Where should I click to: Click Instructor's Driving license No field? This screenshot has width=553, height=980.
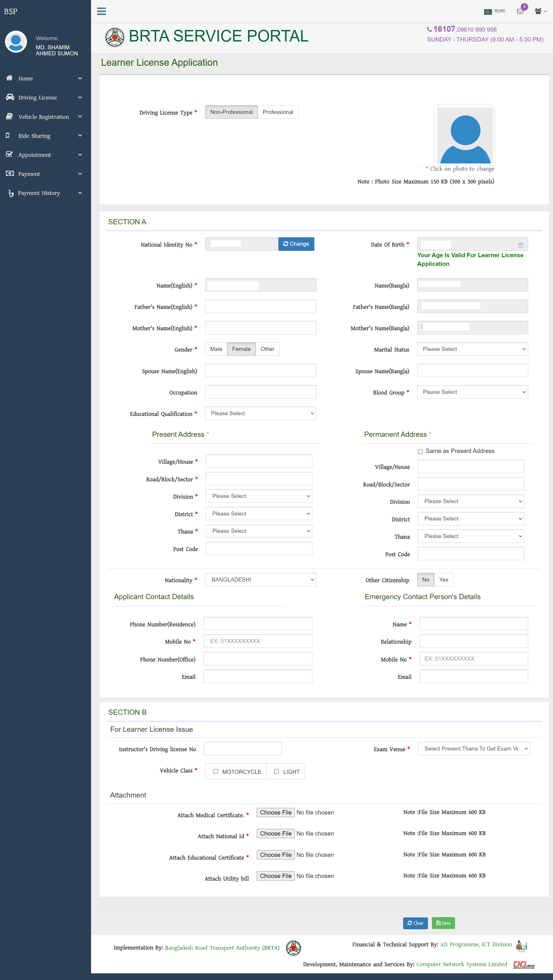(x=243, y=748)
